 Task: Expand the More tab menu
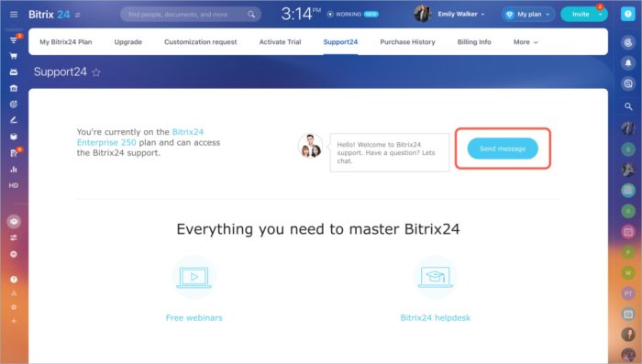click(x=526, y=42)
